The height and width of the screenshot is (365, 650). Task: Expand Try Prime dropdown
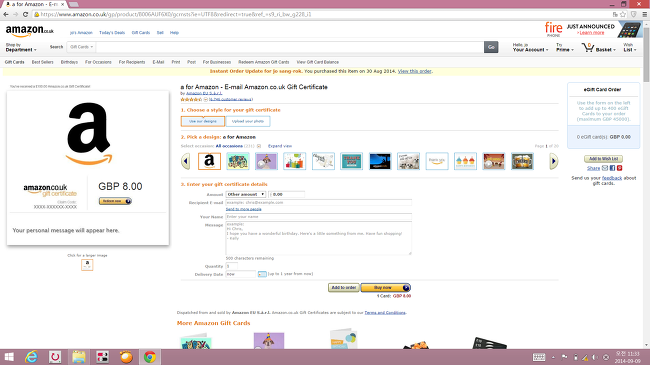pos(565,47)
